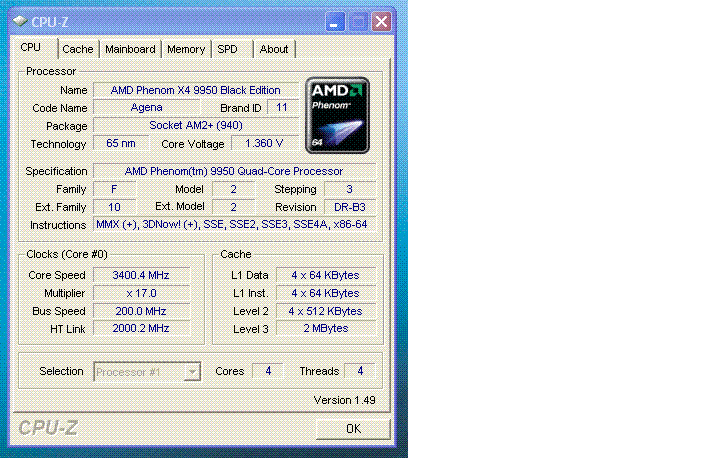Click the Name field AMD Phenom X4 9950

tap(196, 90)
